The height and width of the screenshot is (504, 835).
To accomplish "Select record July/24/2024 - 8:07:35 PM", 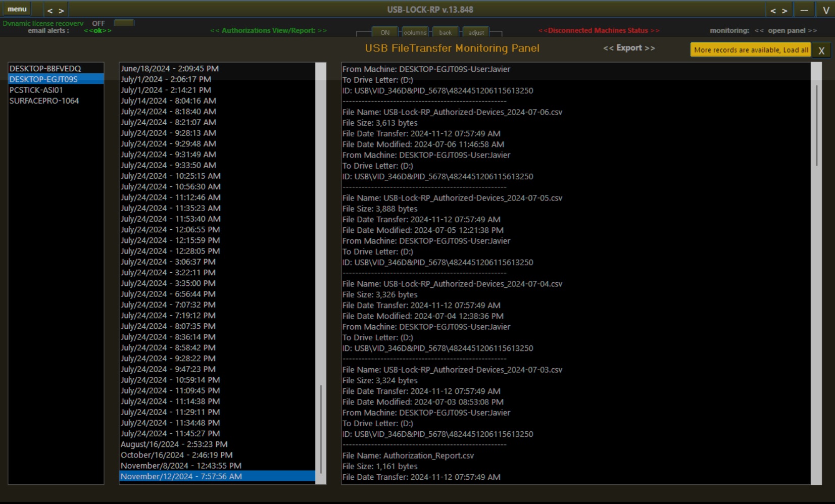I will click(x=217, y=326).
